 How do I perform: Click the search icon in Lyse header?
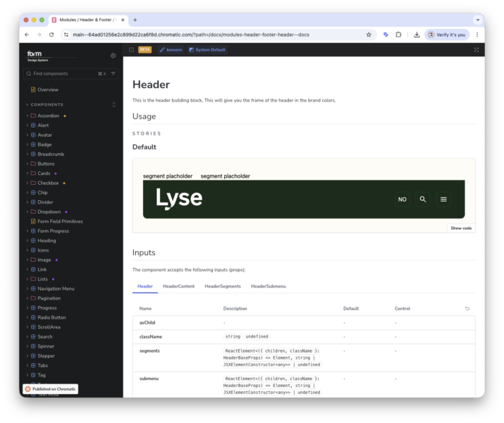[x=423, y=200]
